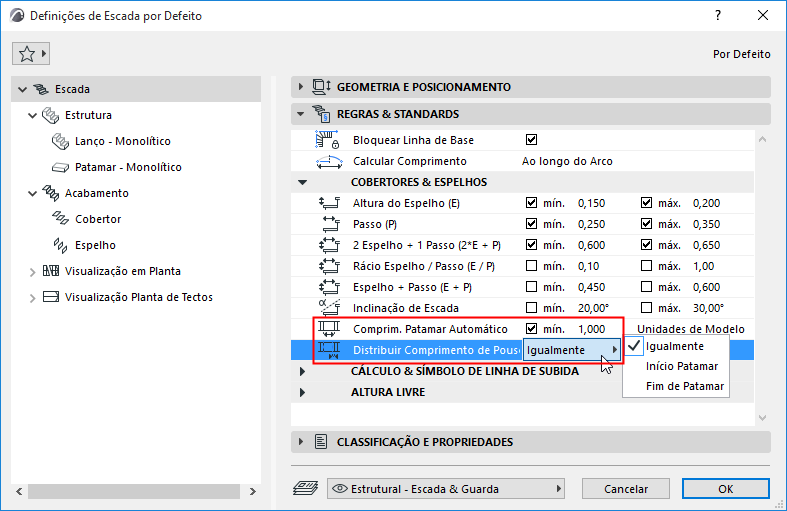Click Ao longo do Arco value
The image size is (787, 511).
pos(567,161)
